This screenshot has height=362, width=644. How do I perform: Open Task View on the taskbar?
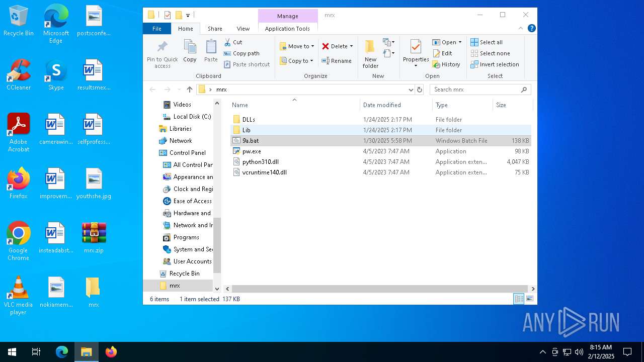pos(36,352)
